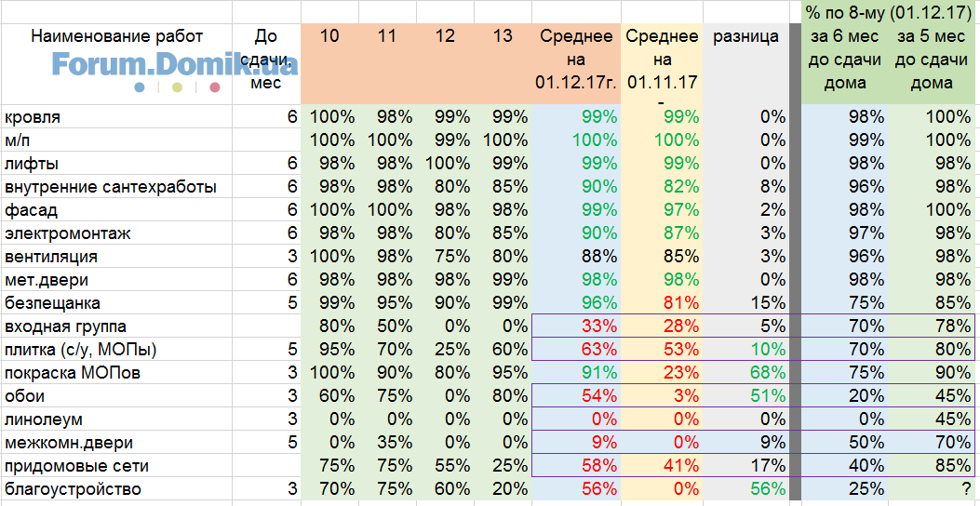This screenshot has width=980, height=506.
Task: Click the '% по 8-му (01.12.17)' header
Action: [x=888, y=11]
